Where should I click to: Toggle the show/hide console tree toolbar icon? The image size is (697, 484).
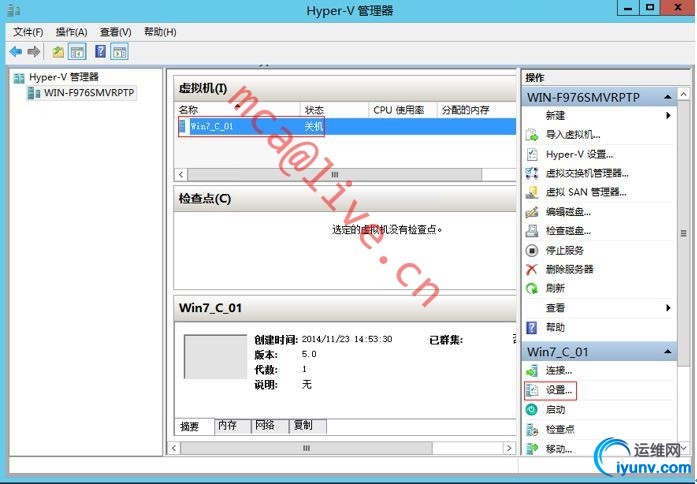click(x=77, y=52)
